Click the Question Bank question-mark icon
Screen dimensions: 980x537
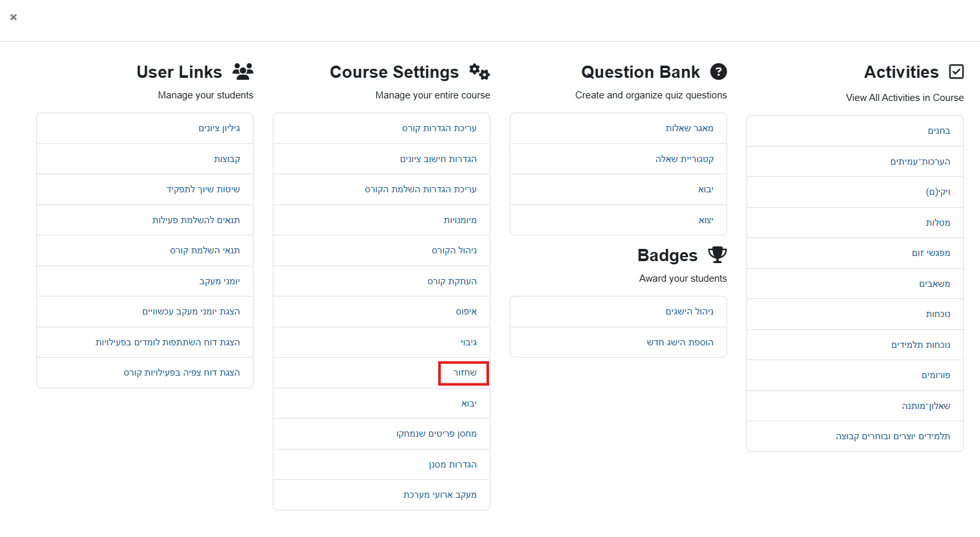tap(718, 71)
